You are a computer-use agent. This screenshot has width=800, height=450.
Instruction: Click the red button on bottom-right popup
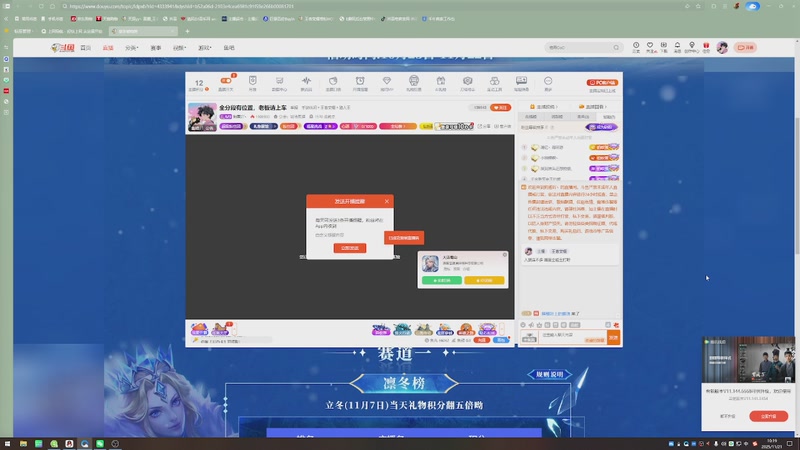pyautogui.click(x=768, y=416)
